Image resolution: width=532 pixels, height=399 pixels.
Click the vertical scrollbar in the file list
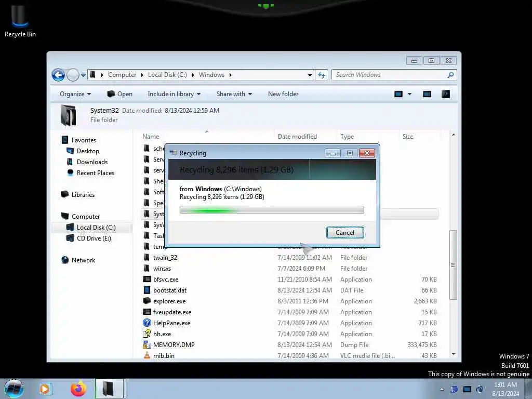(x=453, y=264)
